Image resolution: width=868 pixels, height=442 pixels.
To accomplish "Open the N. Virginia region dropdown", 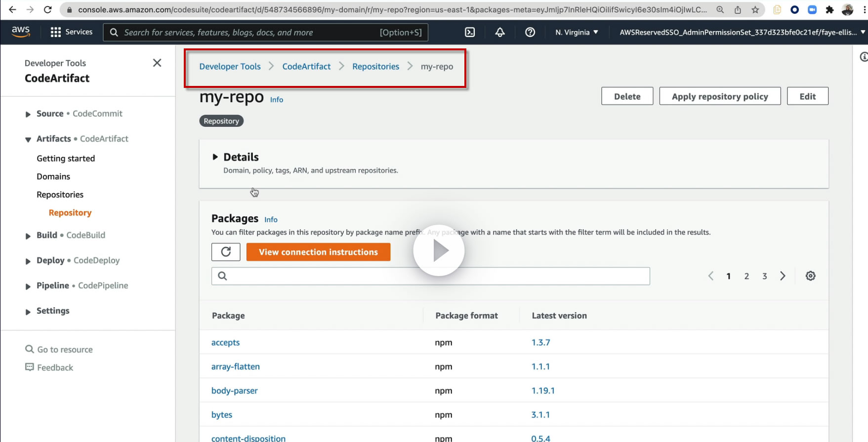I will (577, 32).
